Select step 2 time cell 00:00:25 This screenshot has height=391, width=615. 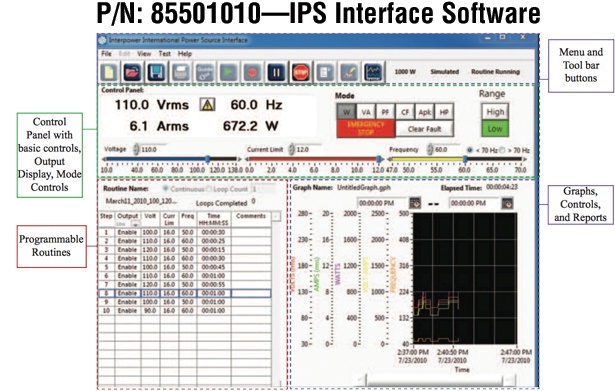point(213,241)
